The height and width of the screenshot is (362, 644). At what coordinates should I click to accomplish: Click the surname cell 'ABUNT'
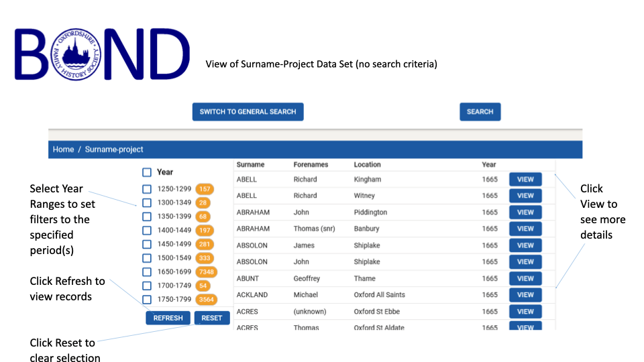pyautogui.click(x=248, y=278)
